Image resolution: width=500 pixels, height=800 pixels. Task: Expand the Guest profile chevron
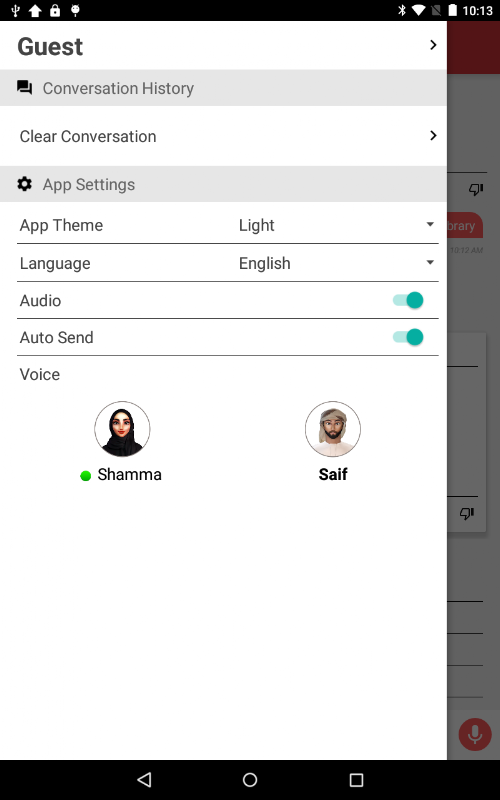click(433, 45)
